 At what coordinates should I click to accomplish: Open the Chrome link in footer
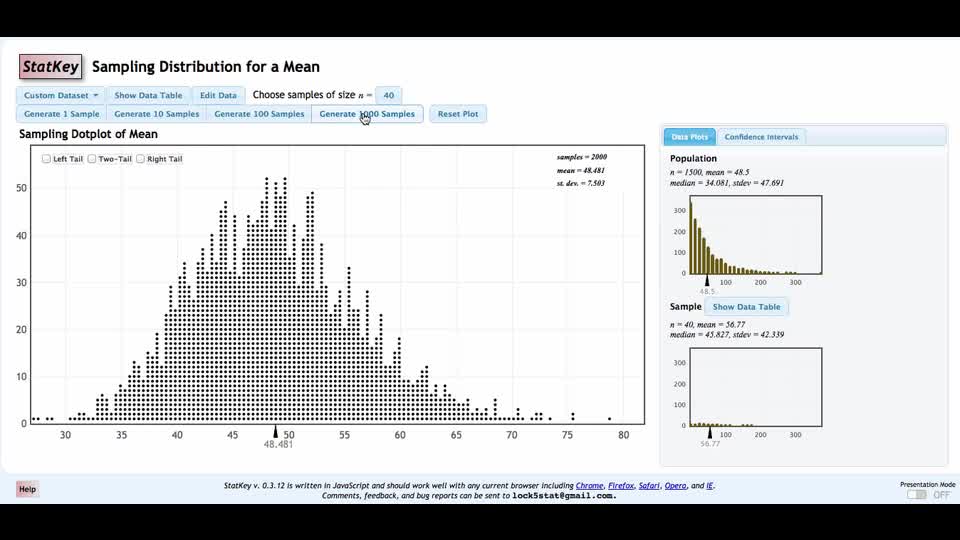tap(590, 486)
